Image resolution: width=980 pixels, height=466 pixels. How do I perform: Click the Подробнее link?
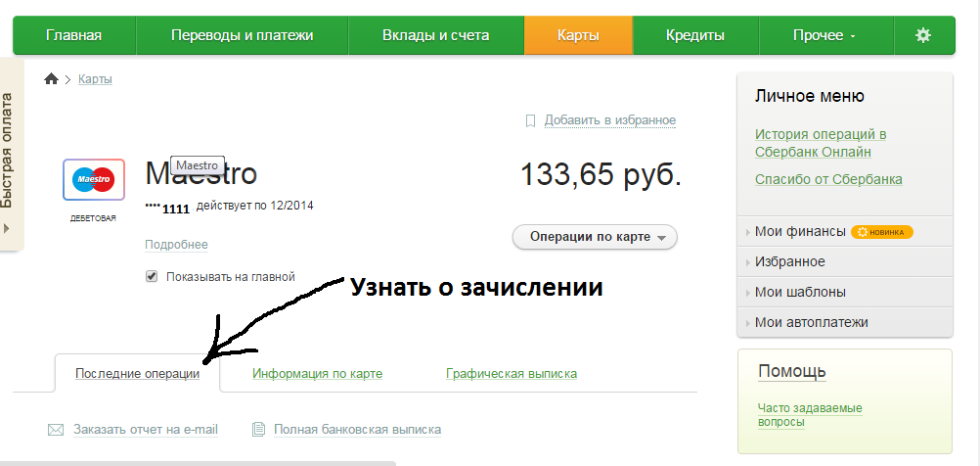tap(176, 245)
